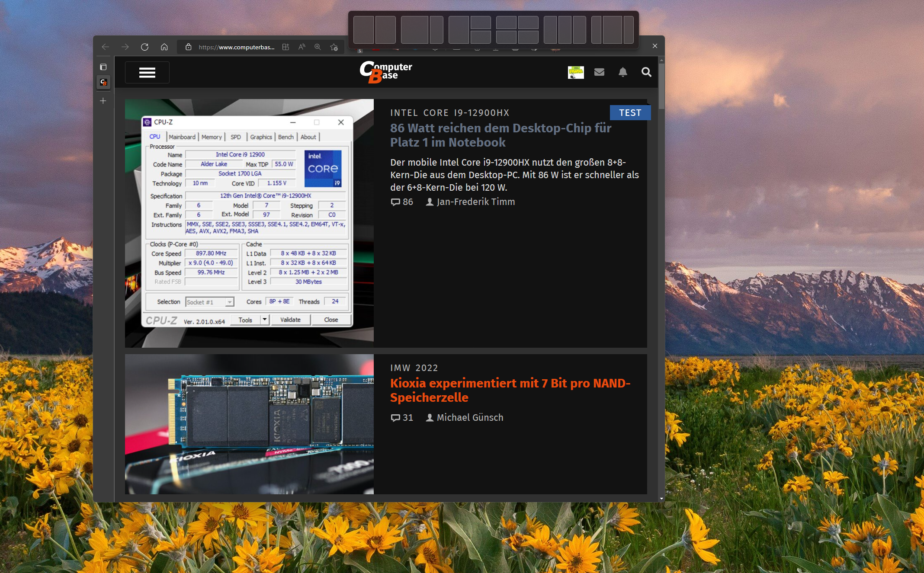The width and height of the screenshot is (924, 573).
Task: Open the Kioxia 7 Bit NAND article
Action: [510, 390]
